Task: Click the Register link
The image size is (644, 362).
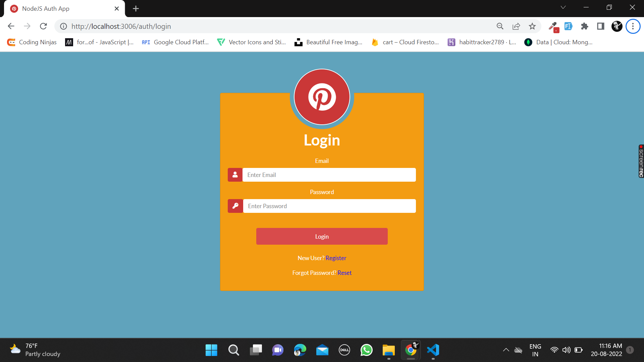Action: 336,258
